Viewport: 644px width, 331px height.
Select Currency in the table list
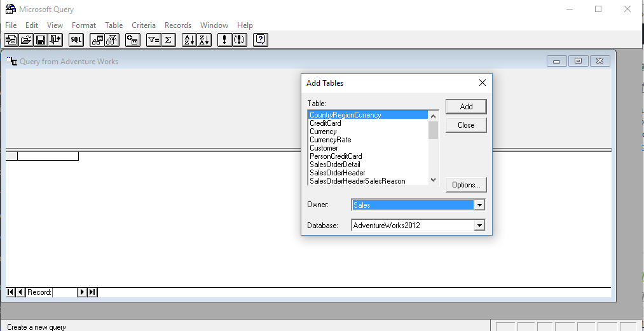(x=368, y=132)
